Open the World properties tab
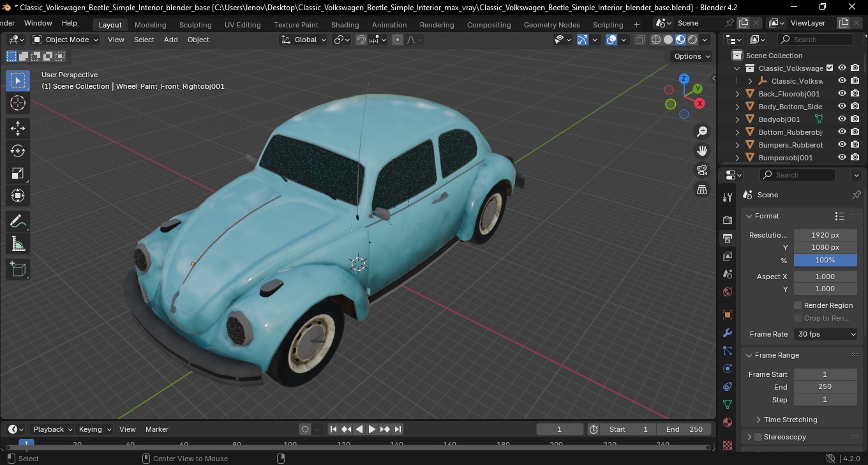The height and width of the screenshot is (465, 868). tap(727, 292)
